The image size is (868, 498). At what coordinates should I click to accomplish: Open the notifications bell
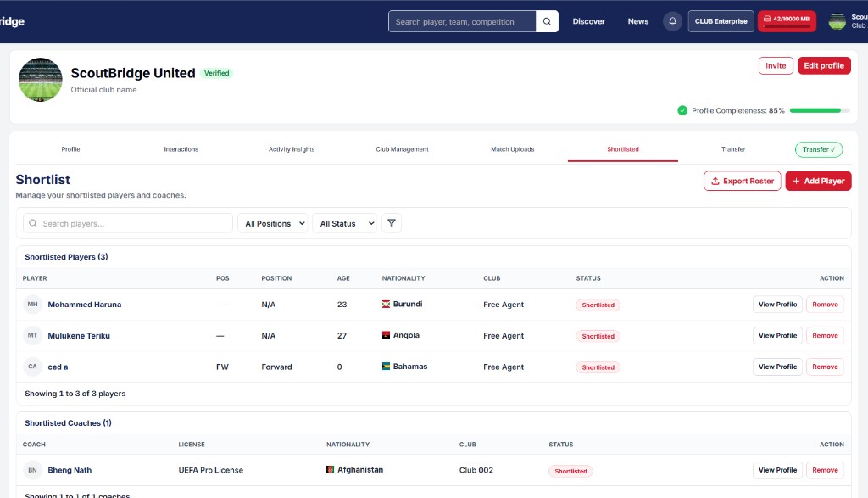(x=672, y=21)
